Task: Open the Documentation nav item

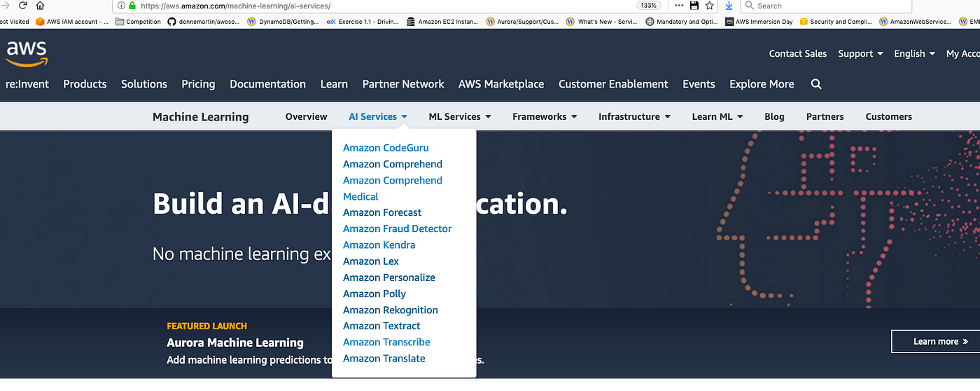Action: (267, 84)
